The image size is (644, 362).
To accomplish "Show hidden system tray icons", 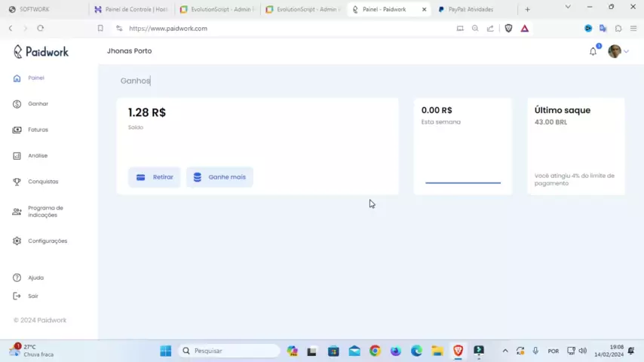I will tap(504, 351).
